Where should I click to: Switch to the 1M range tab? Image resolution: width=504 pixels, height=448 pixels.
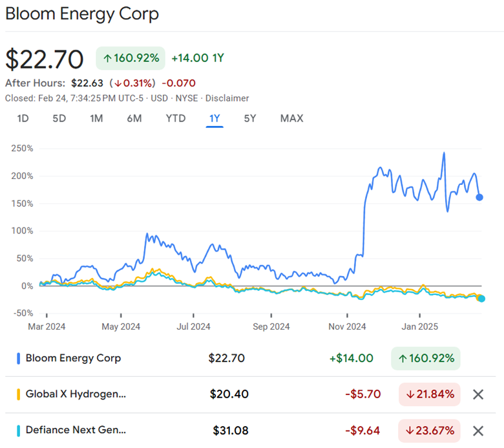tap(96, 119)
